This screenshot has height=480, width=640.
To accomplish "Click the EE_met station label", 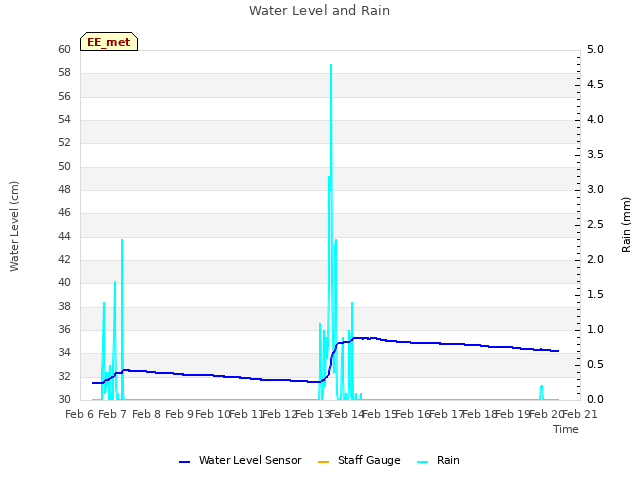I will click(109, 42).
